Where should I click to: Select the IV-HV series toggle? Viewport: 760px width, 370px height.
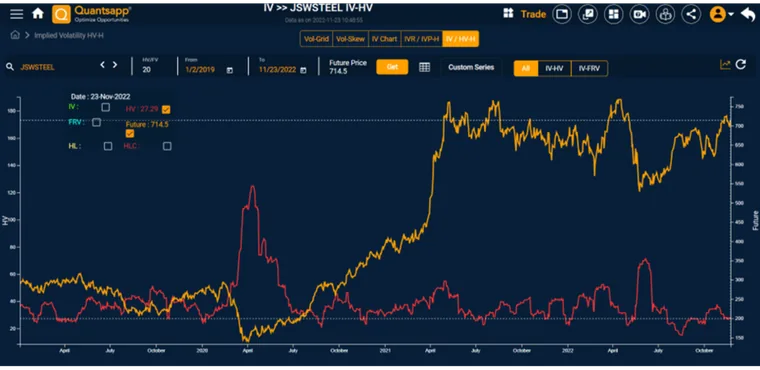(554, 68)
